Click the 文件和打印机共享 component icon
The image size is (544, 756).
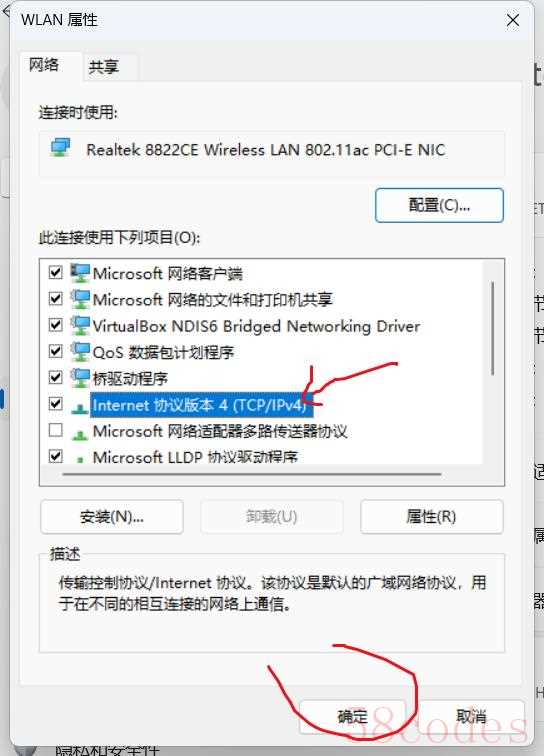[80, 299]
